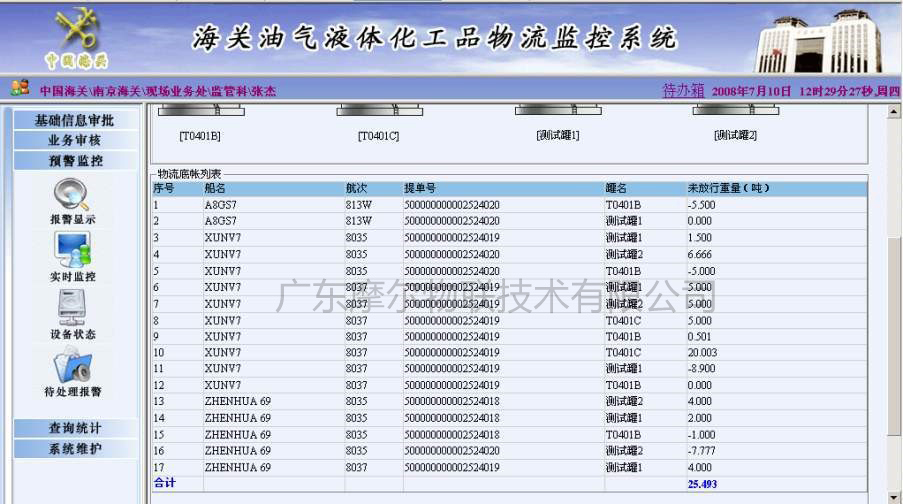This screenshot has width=903, height=504.
Task: Click the 合计 total label
Action: pyautogui.click(x=165, y=483)
